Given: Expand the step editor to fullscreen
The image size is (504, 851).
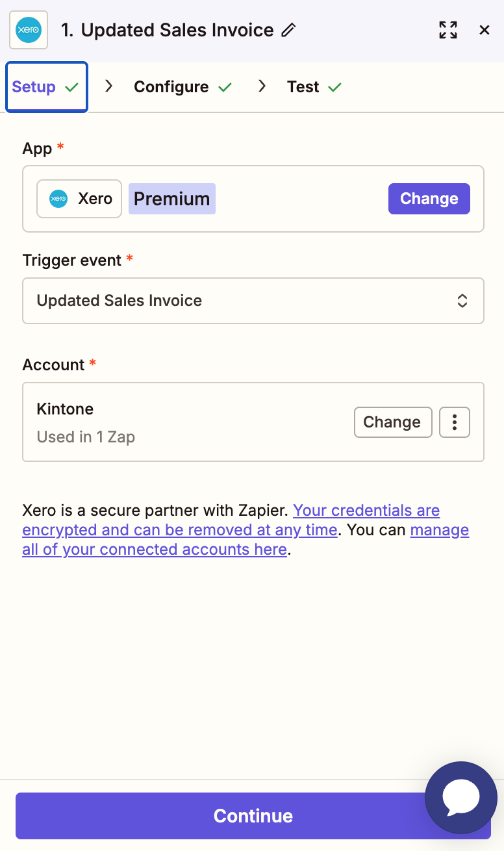Looking at the screenshot, I should click(x=448, y=30).
